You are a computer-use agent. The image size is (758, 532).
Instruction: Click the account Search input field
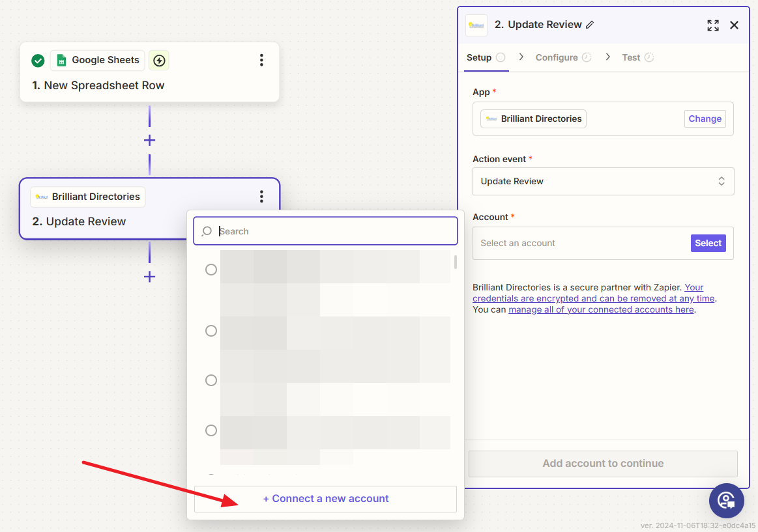coord(325,231)
